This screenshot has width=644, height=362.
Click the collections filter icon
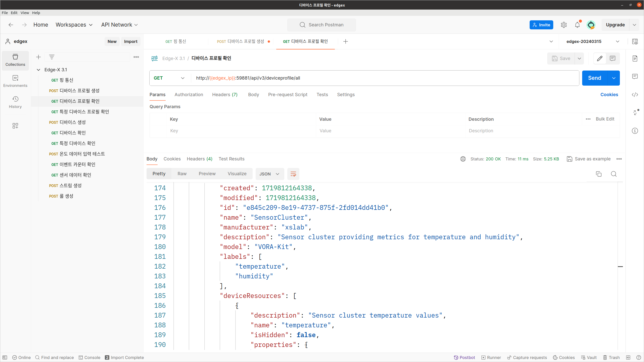coord(52,57)
